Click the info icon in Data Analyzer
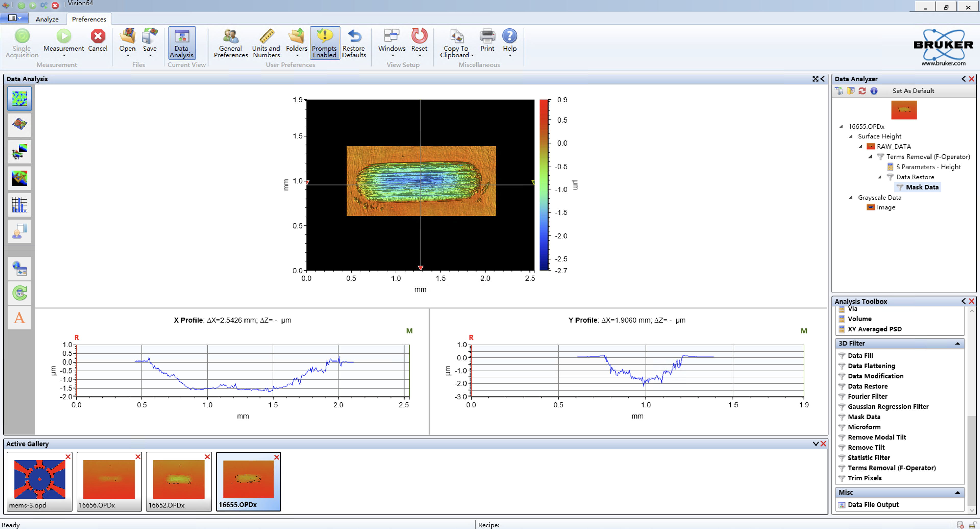Image resolution: width=980 pixels, height=529 pixels. pos(874,91)
